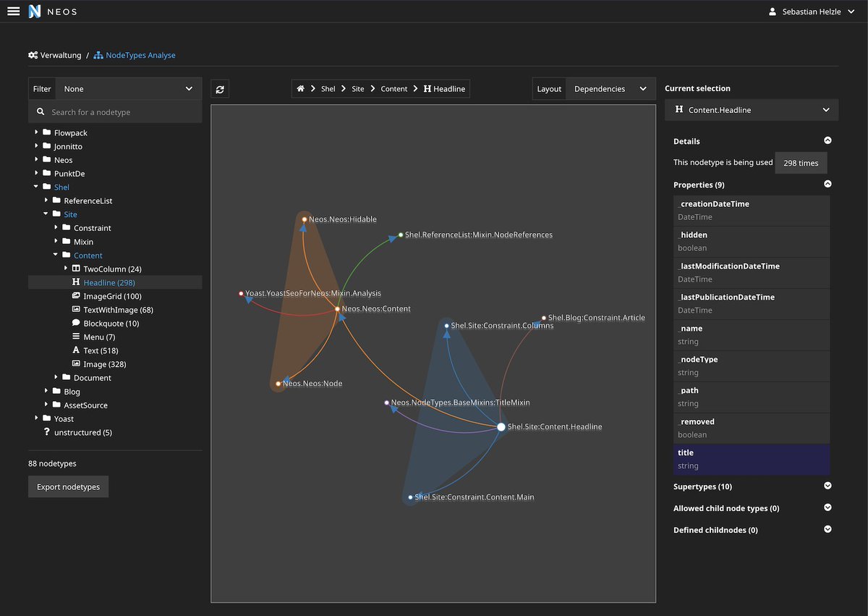
Task: Go to Content in graph breadcrumb
Action: [x=394, y=89]
